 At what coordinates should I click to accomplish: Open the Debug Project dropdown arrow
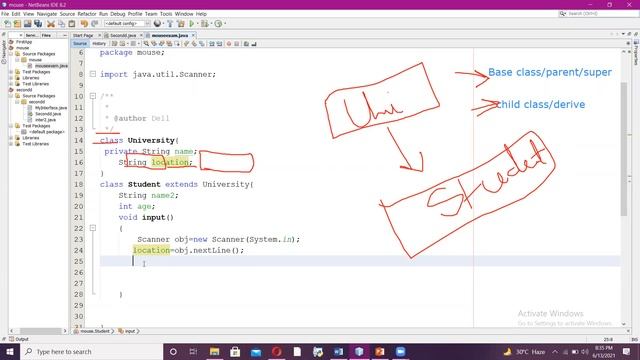211,24
